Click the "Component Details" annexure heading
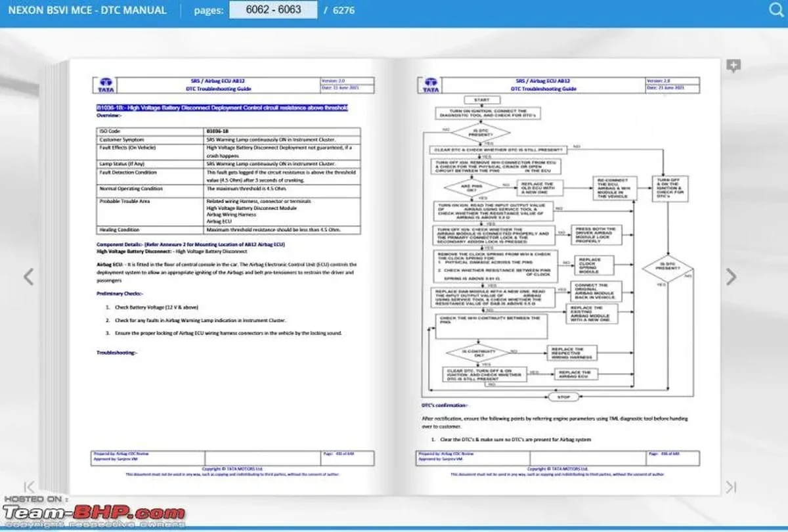 pyautogui.click(x=190, y=244)
